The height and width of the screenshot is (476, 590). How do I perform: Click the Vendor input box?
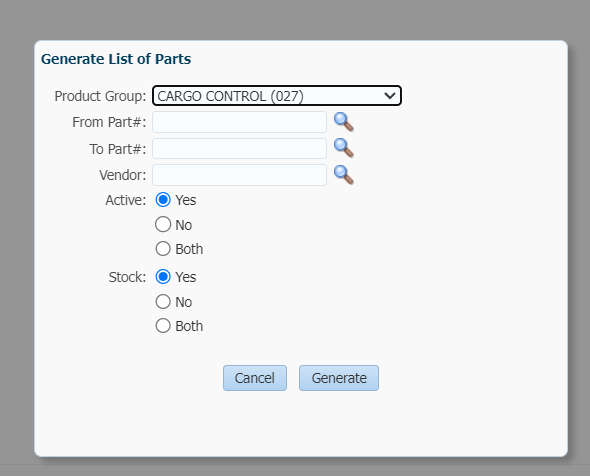pos(239,175)
